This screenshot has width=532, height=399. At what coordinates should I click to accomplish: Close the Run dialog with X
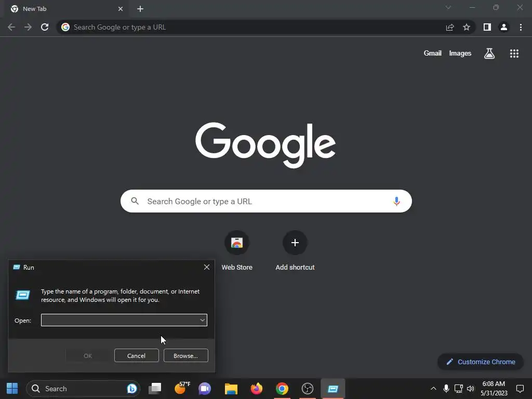pos(207,267)
